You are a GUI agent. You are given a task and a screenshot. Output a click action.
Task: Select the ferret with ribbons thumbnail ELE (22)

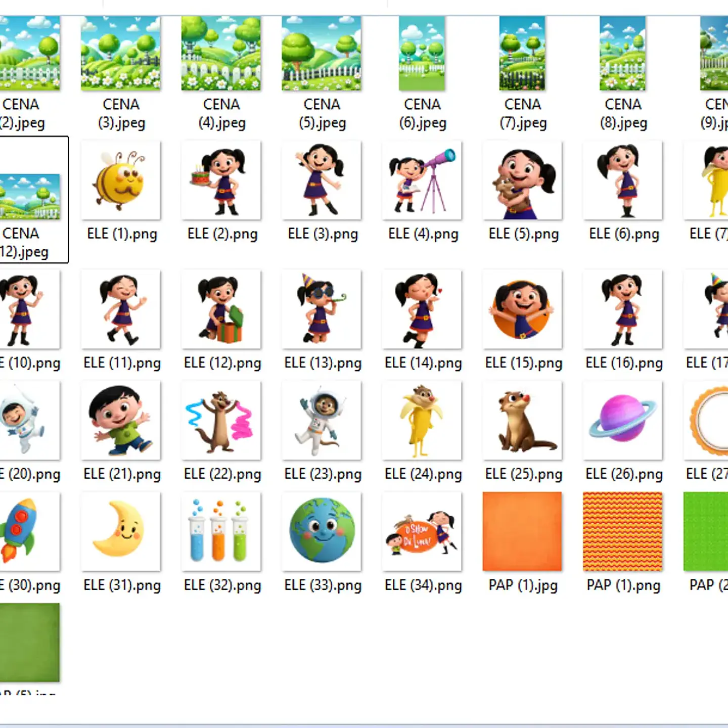[x=221, y=420]
